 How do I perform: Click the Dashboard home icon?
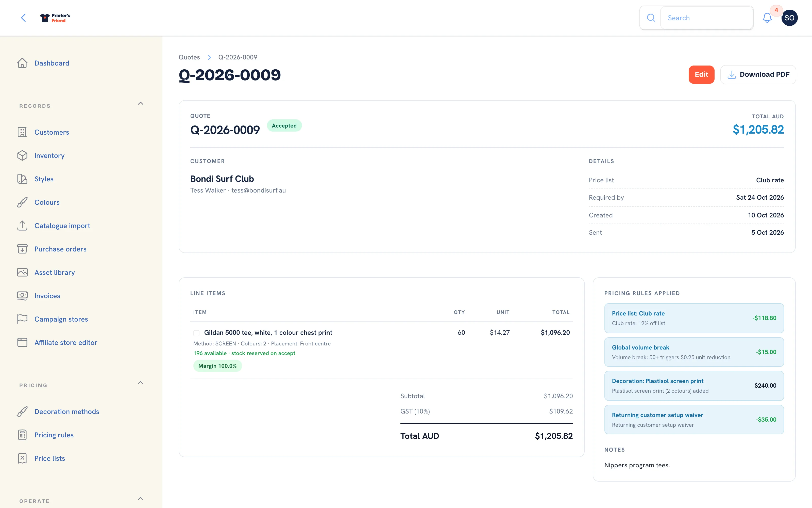point(22,63)
